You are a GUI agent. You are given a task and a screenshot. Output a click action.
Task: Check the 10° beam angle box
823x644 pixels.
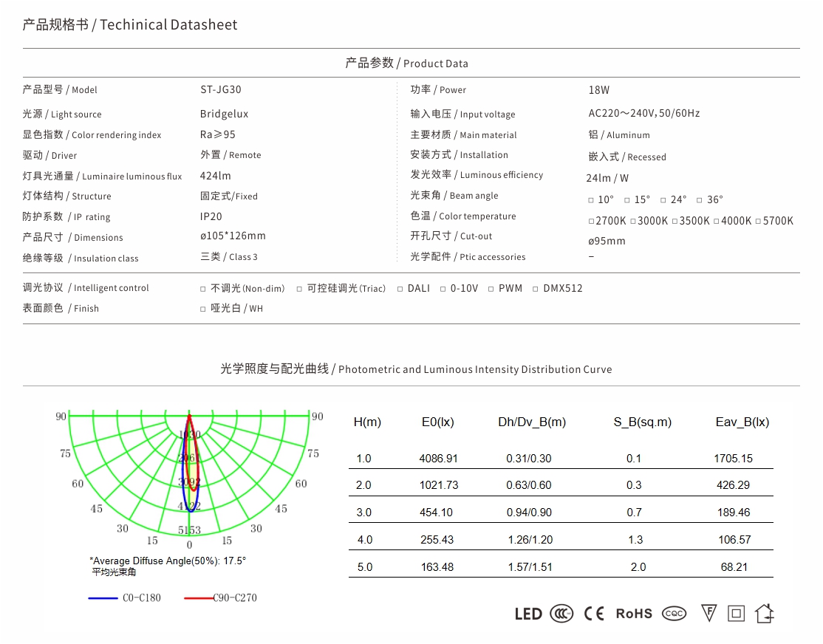[x=591, y=200]
